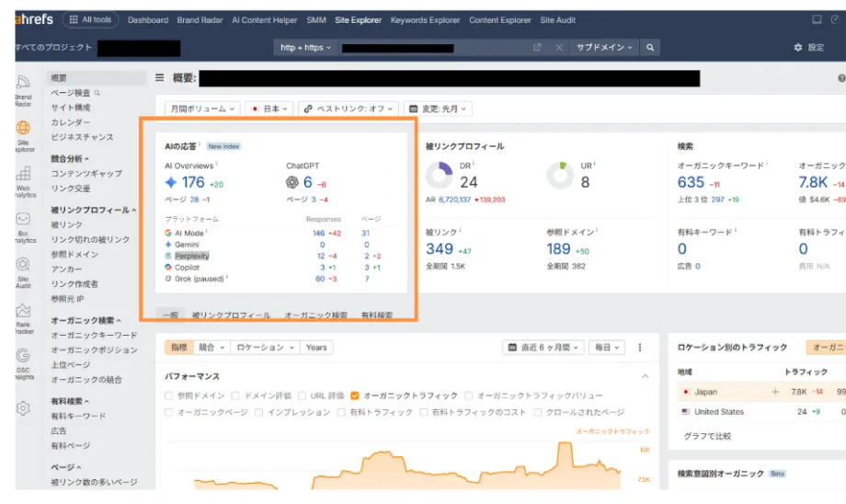Collapse the パフォーマンス panel chevron
846x504 pixels.
(x=645, y=376)
